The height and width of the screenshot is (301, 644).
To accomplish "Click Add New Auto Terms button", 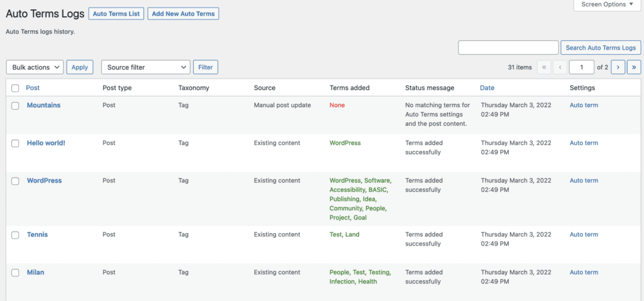I will [x=183, y=14].
